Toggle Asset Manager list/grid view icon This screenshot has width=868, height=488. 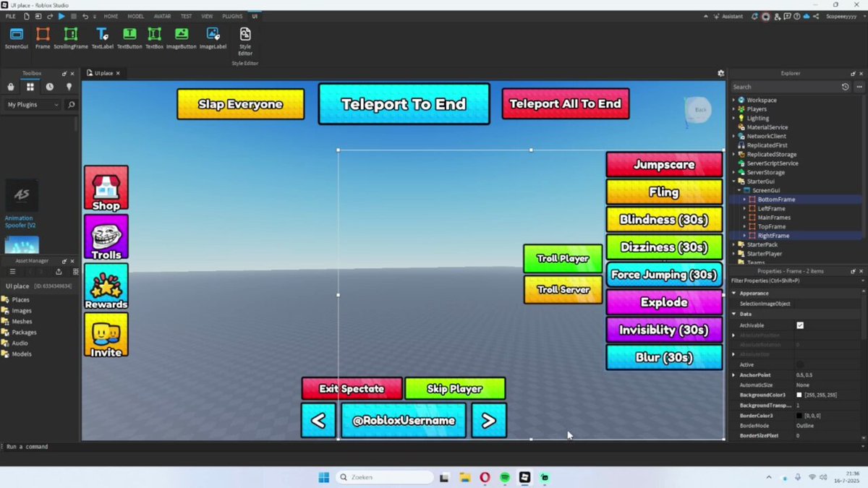(76, 272)
